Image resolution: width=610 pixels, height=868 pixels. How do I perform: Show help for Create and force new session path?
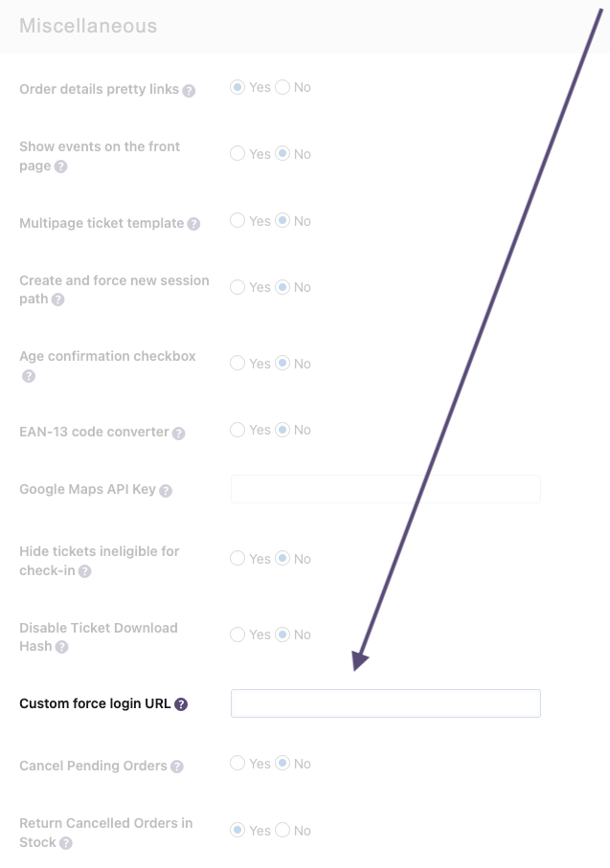coord(57,300)
